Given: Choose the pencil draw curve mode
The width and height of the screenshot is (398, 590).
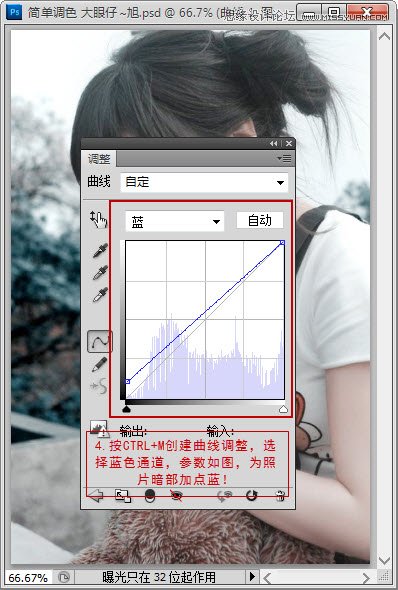Looking at the screenshot, I should click(x=99, y=364).
